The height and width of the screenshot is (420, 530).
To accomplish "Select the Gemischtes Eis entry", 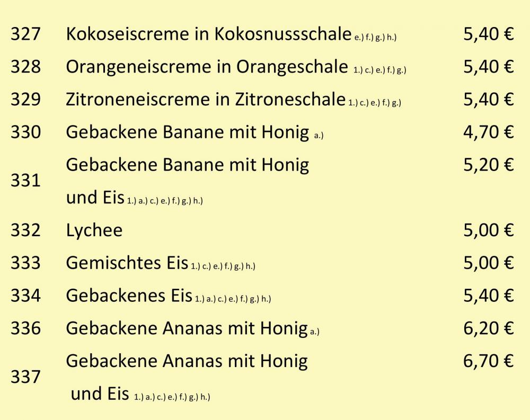I will (x=127, y=263).
